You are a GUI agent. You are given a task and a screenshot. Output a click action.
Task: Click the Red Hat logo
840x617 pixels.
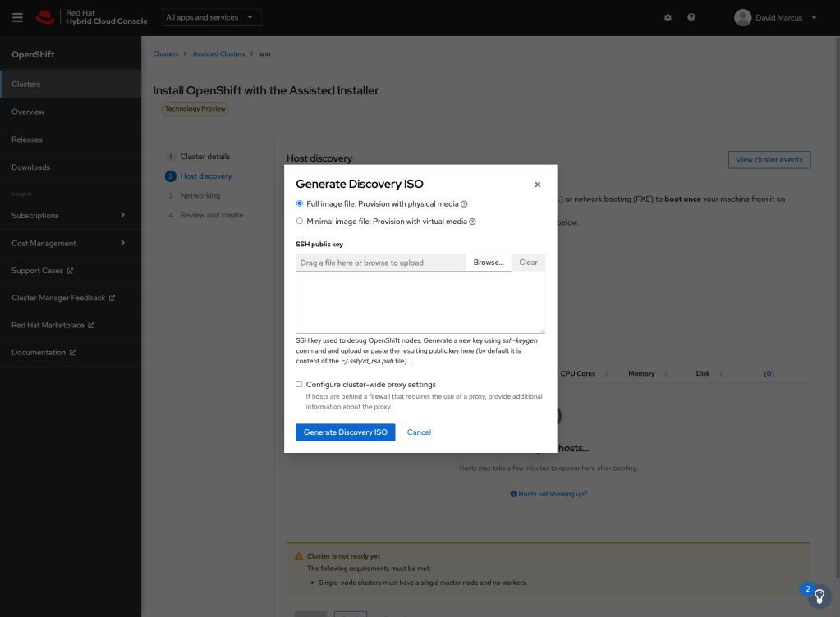(46, 17)
